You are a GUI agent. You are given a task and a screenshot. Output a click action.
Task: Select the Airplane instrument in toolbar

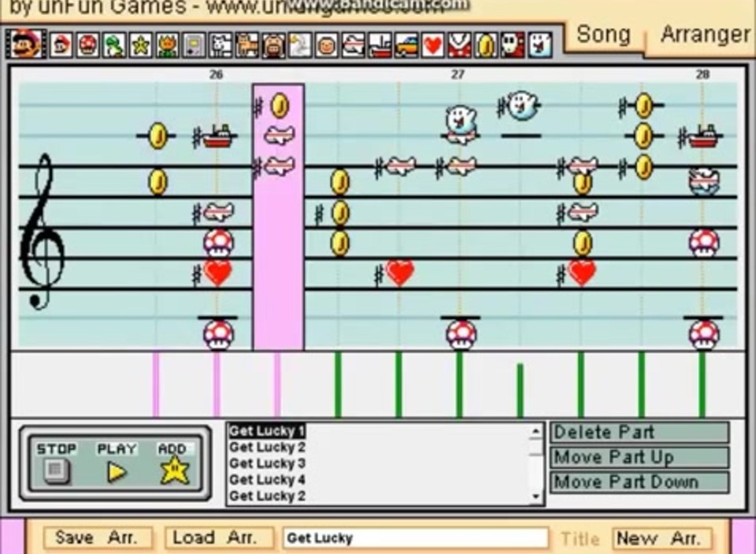(x=353, y=46)
